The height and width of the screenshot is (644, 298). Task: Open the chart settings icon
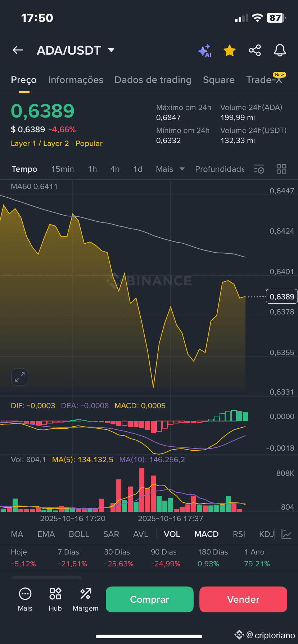[x=259, y=169]
